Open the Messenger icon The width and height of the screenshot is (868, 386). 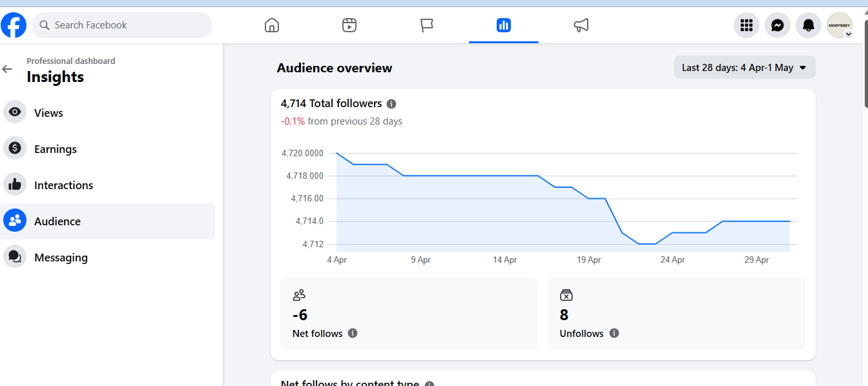778,25
